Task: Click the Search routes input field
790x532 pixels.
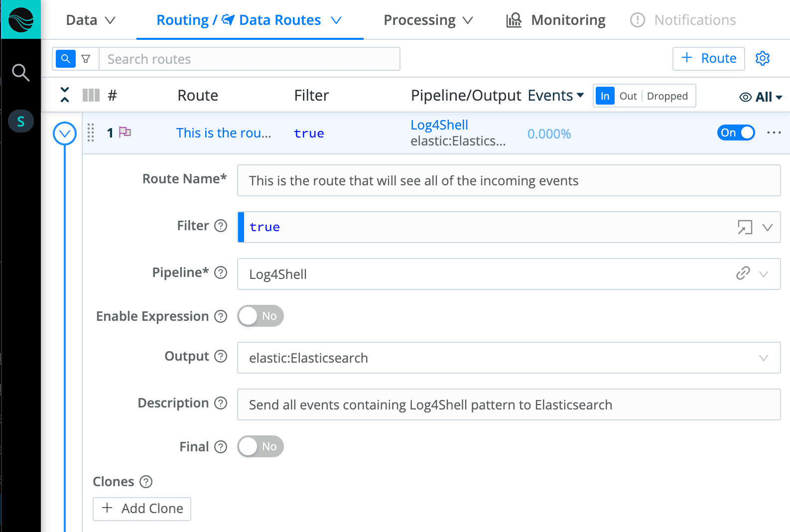Action: click(x=249, y=59)
